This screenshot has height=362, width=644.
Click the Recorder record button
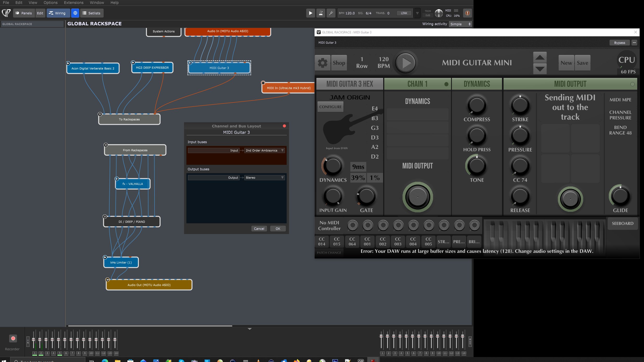[x=13, y=338]
